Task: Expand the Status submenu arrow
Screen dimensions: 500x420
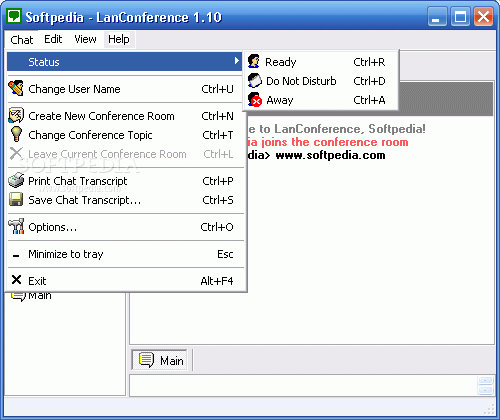Action: (x=237, y=61)
